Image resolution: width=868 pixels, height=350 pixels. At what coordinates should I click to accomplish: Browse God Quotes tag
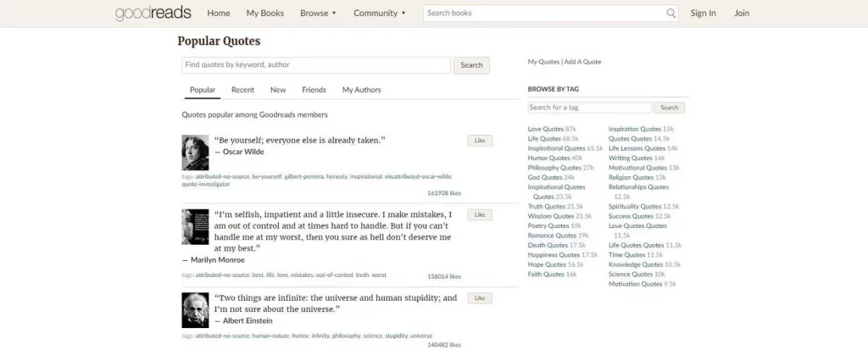[x=545, y=177]
